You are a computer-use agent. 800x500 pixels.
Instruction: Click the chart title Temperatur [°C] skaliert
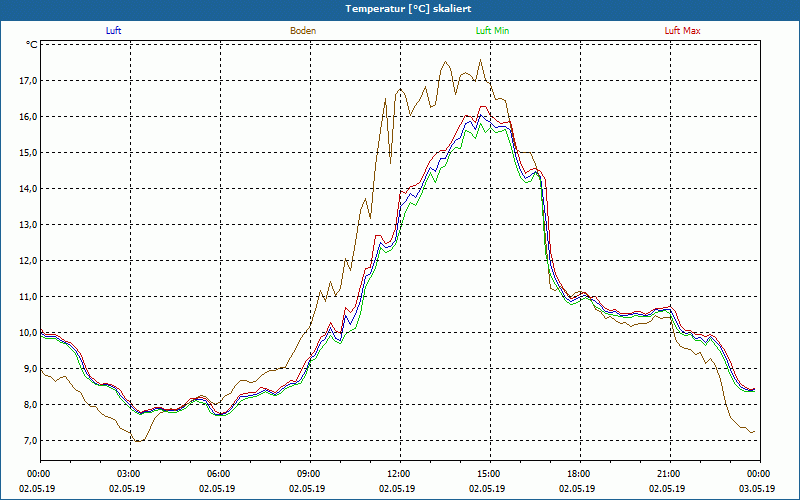click(408, 9)
